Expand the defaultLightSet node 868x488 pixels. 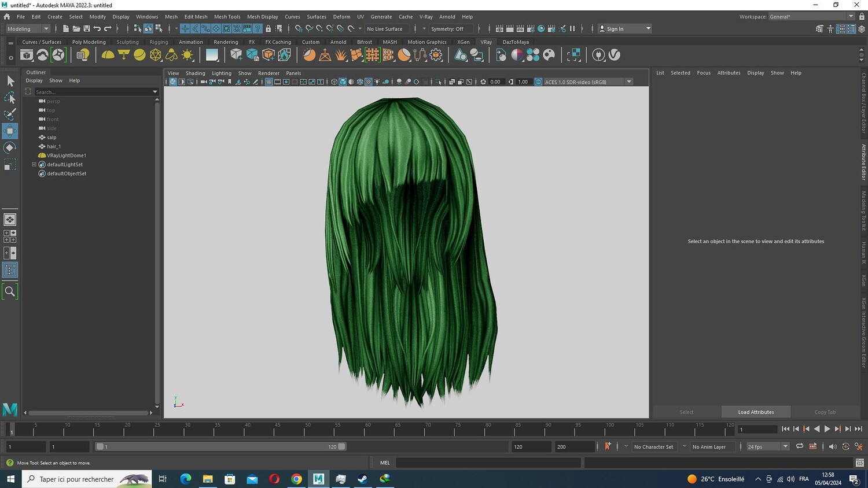pos(34,165)
